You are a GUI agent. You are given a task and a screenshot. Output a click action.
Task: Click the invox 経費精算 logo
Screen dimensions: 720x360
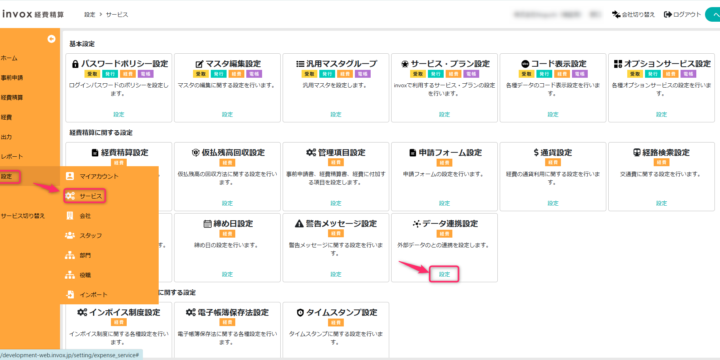point(32,15)
